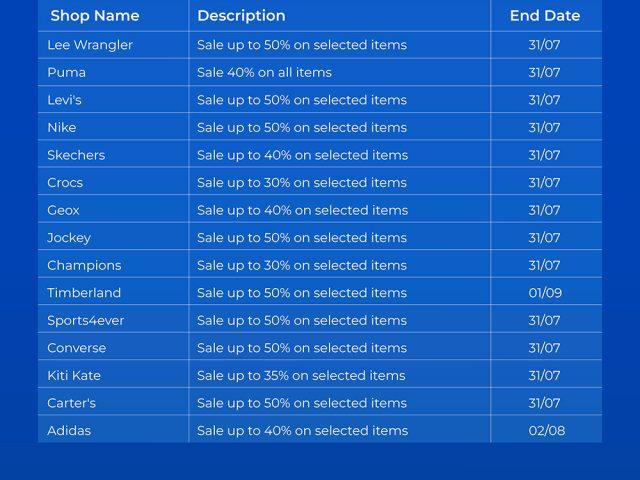Image resolution: width=640 pixels, height=480 pixels.
Task: Click the Carter's shop name
Action: (72, 403)
